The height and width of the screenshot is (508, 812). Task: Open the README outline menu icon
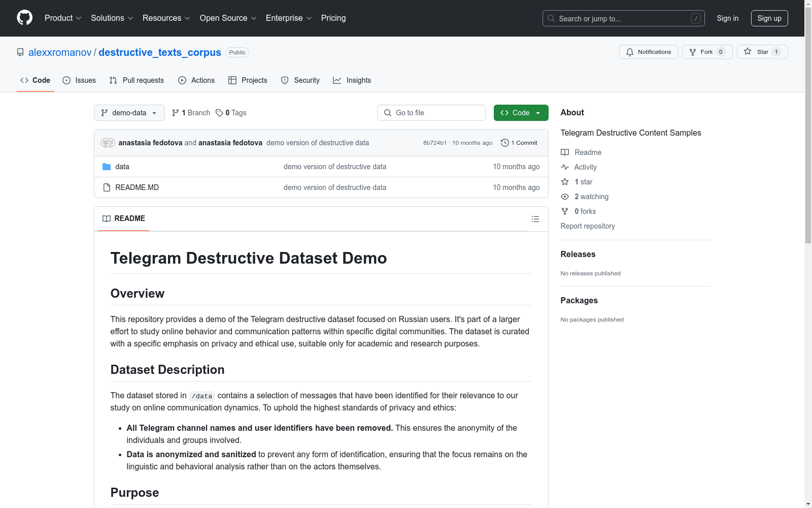535,219
